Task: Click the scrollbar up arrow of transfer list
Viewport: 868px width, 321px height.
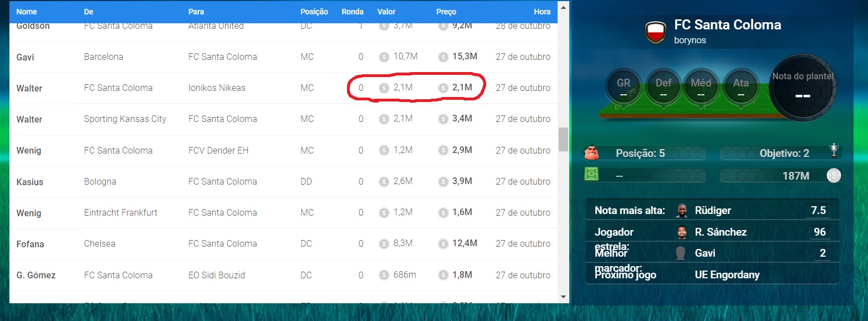Action: pos(563,7)
